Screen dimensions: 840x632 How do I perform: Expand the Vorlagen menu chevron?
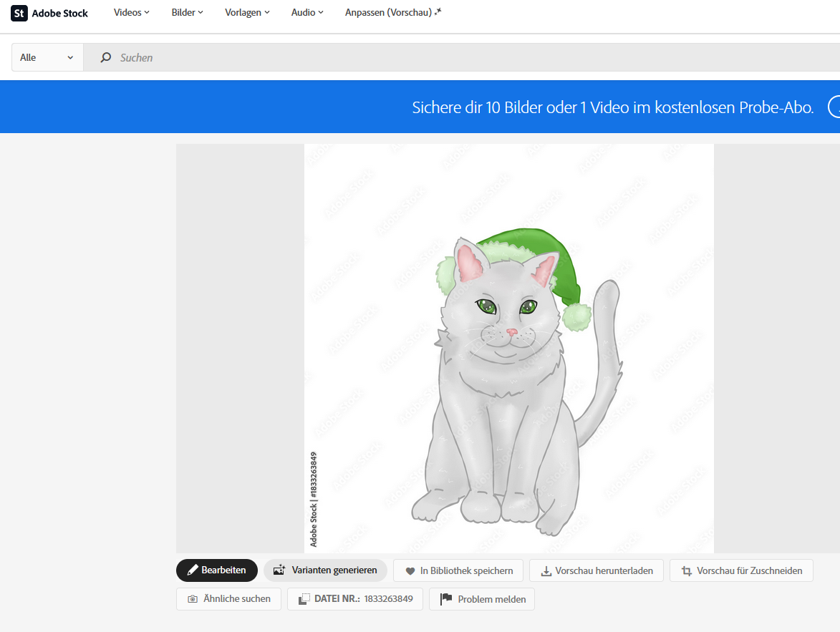pos(267,12)
